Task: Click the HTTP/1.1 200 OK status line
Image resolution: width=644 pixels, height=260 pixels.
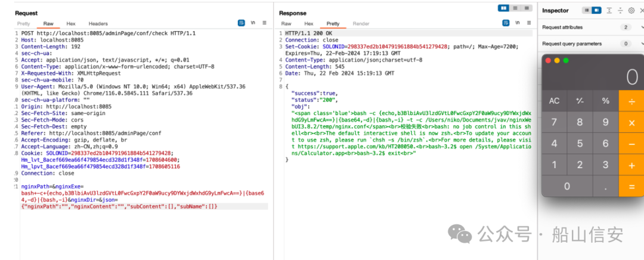Action: pyautogui.click(x=309, y=33)
